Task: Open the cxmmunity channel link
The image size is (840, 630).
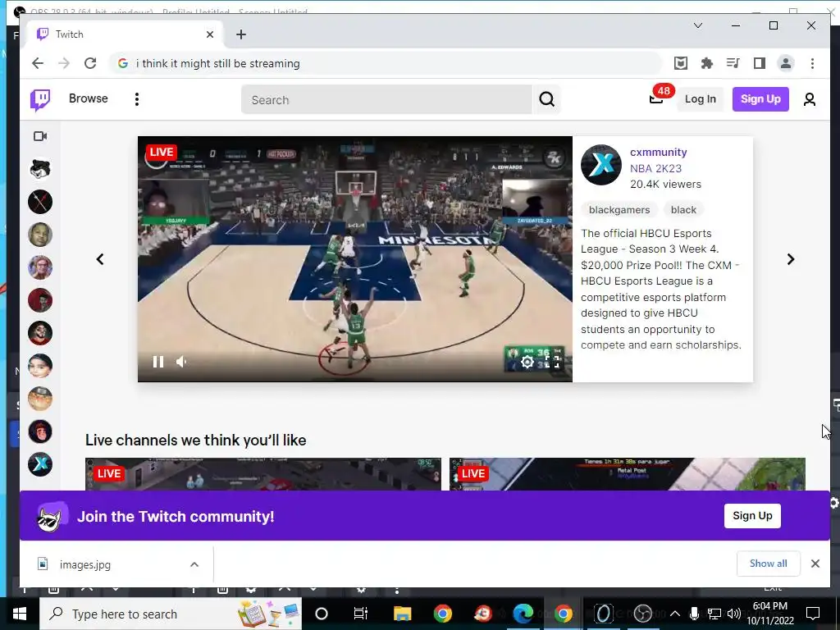Action: (x=659, y=152)
